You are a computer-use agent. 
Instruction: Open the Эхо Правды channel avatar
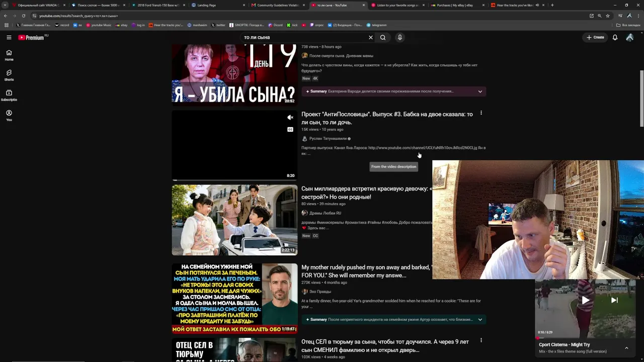tap(304, 292)
